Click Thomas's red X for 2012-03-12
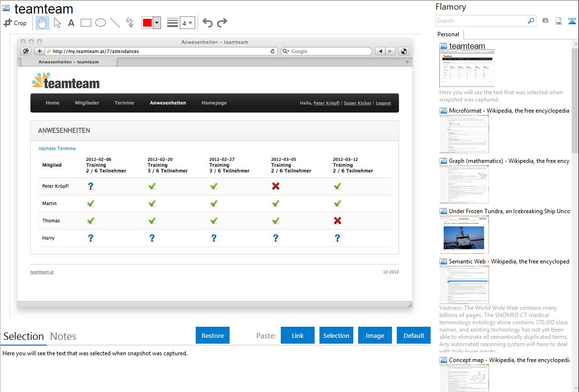Image resolution: width=579 pixels, height=392 pixels. (x=337, y=220)
